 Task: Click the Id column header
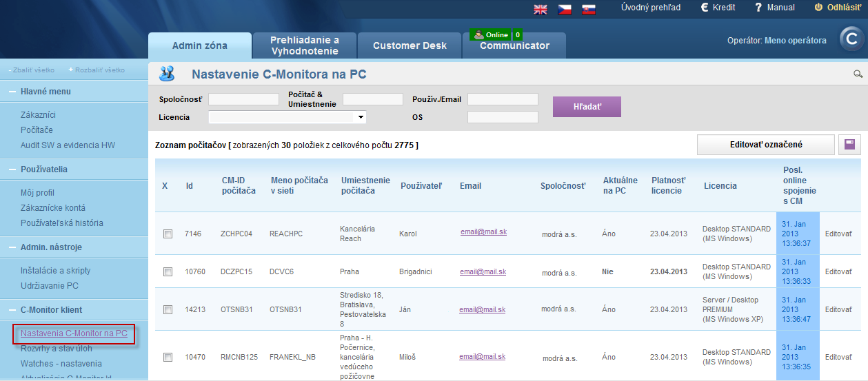coord(189,185)
